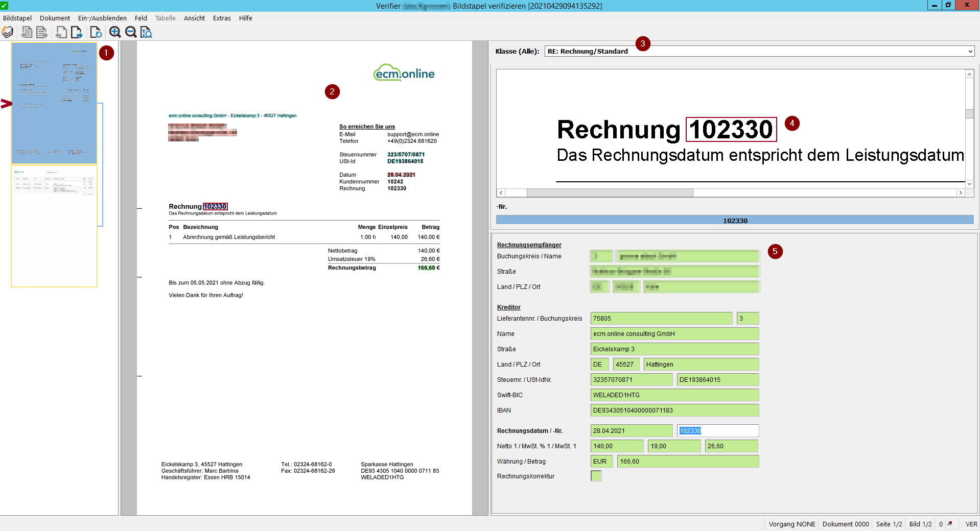Image resolution: width=980 pixels, height=531 pixels.
Task: Click the blue 102330 value bar
Action: click(x=735, y=220)
